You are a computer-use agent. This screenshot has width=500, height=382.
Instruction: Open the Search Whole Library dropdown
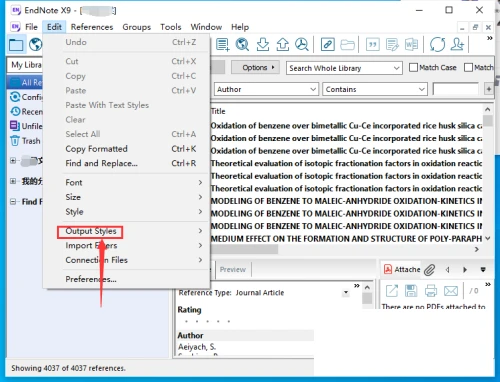[344, 68]
